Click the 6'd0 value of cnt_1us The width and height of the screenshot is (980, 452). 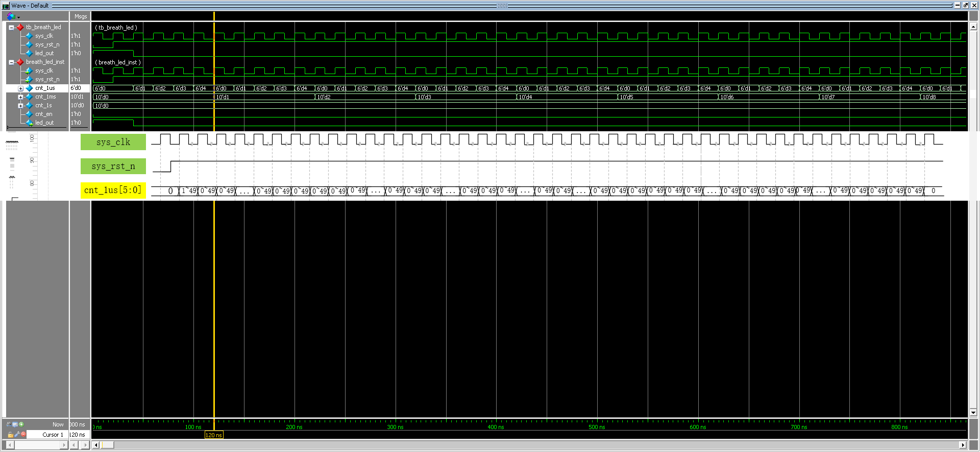point(76,88)
